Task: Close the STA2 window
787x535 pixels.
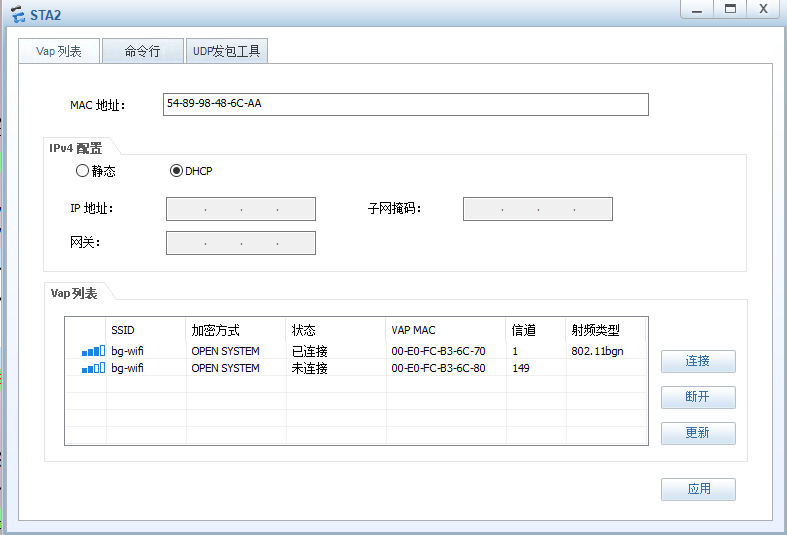Action: pyautogui.click(x=763, y=9)
